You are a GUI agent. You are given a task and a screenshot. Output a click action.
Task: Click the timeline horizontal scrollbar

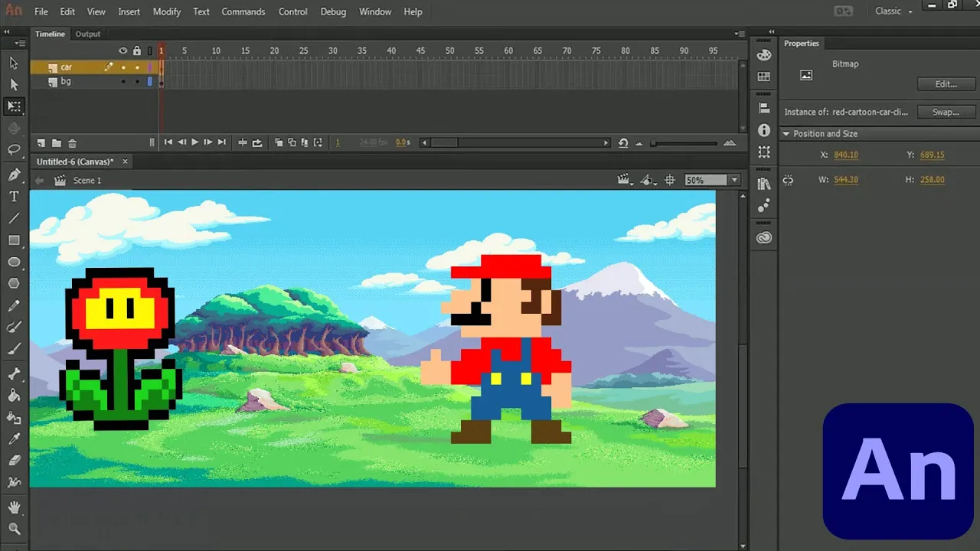coord(516,143)
